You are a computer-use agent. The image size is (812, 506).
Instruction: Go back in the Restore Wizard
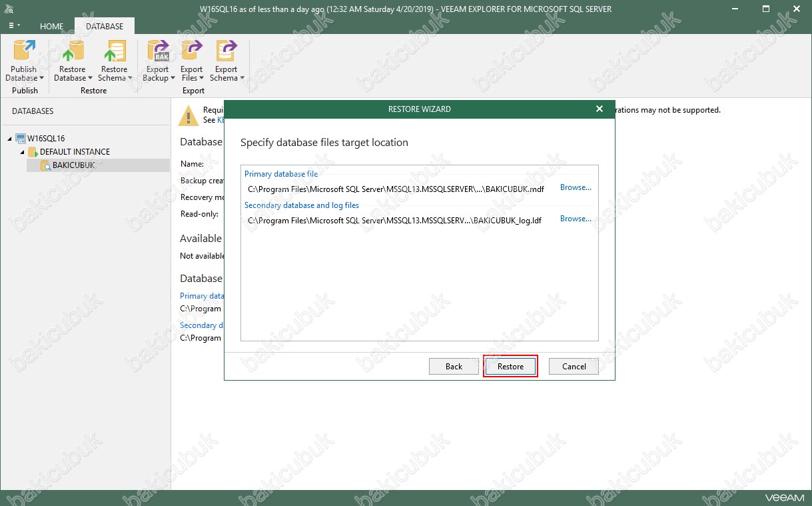coord(454,366)
